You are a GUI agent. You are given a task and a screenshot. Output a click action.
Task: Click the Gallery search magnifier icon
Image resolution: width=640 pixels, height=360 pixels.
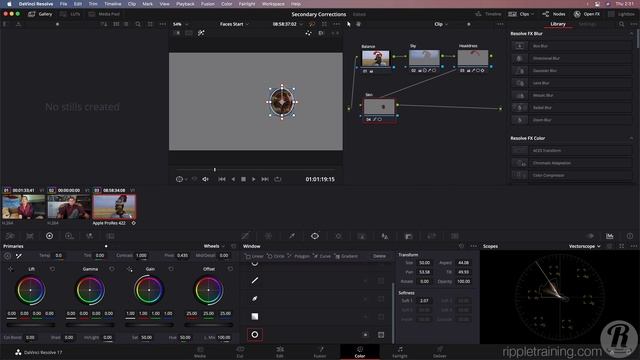coord(138,24)
